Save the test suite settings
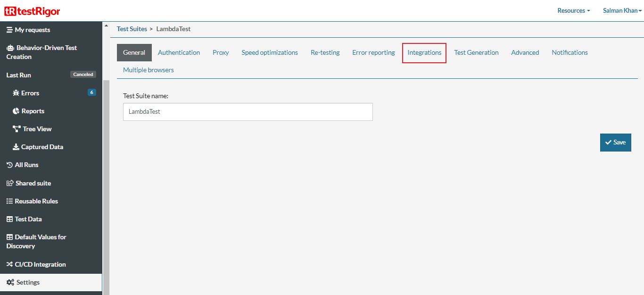Screen dimensions: 644x295 pos(615,142)
